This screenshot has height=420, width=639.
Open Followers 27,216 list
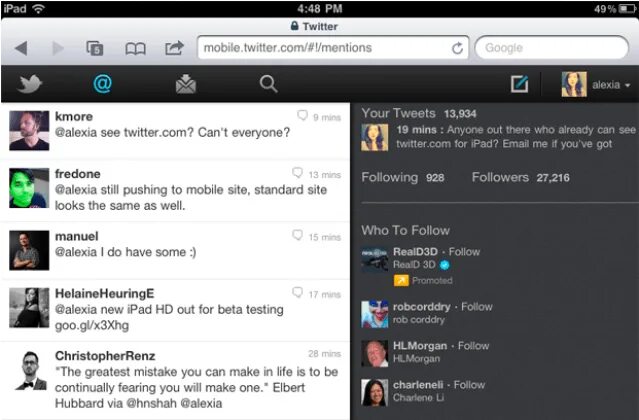[520, 178]
